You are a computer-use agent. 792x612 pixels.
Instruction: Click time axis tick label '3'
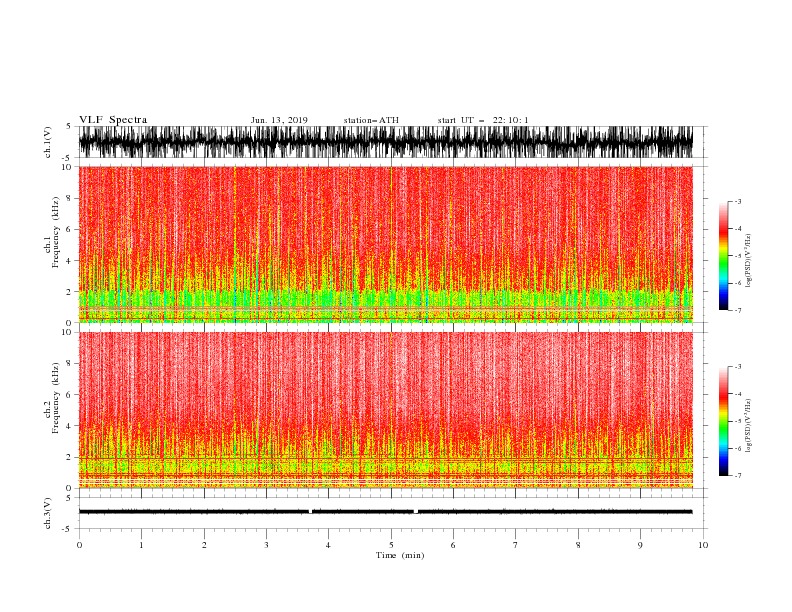pyautogui.click(x=266, y=545)
